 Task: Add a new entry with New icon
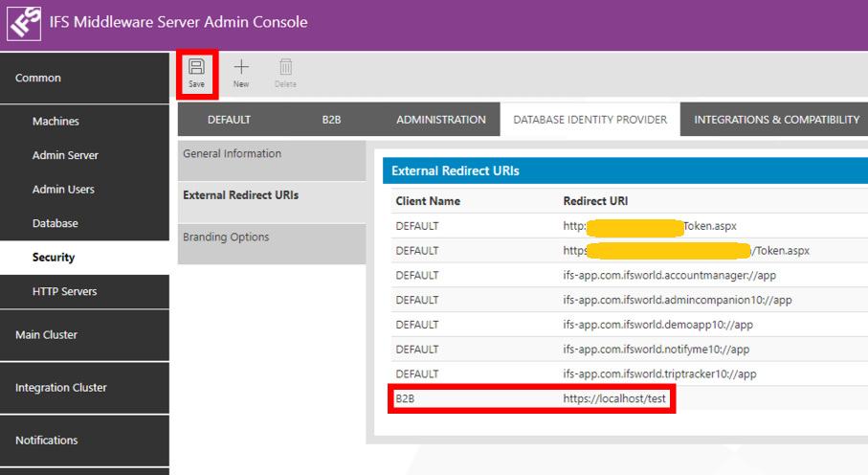click(241, 73)
